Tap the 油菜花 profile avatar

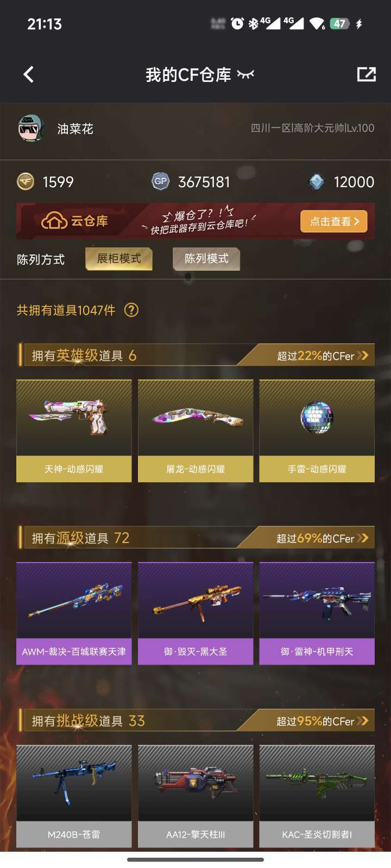(31, 129)
